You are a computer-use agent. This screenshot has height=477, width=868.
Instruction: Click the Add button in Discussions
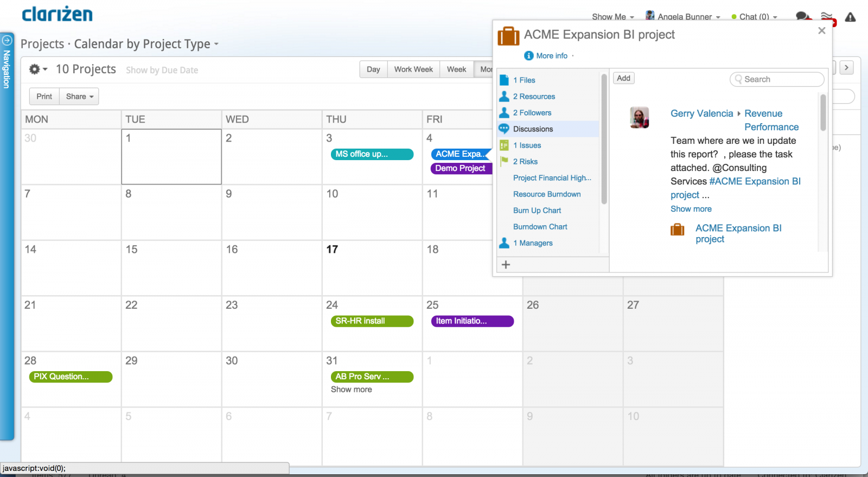[x=623, y=78]
